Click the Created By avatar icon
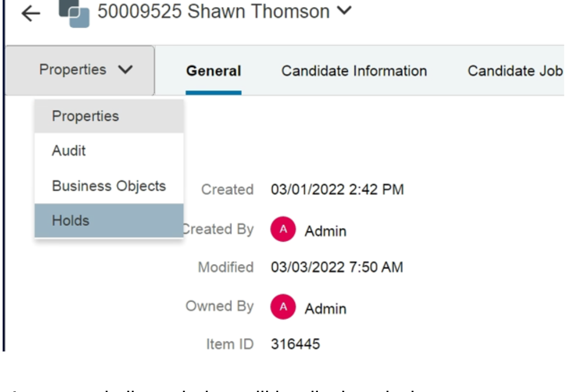Image resolution: width=572 pixels, height=392 pixels. point(282,230)
